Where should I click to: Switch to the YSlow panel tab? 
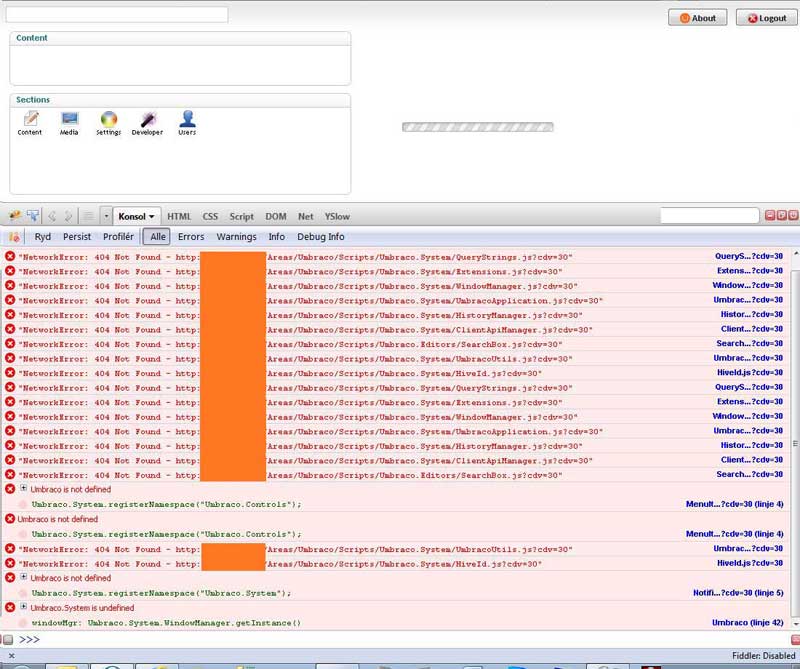point(337,216)
